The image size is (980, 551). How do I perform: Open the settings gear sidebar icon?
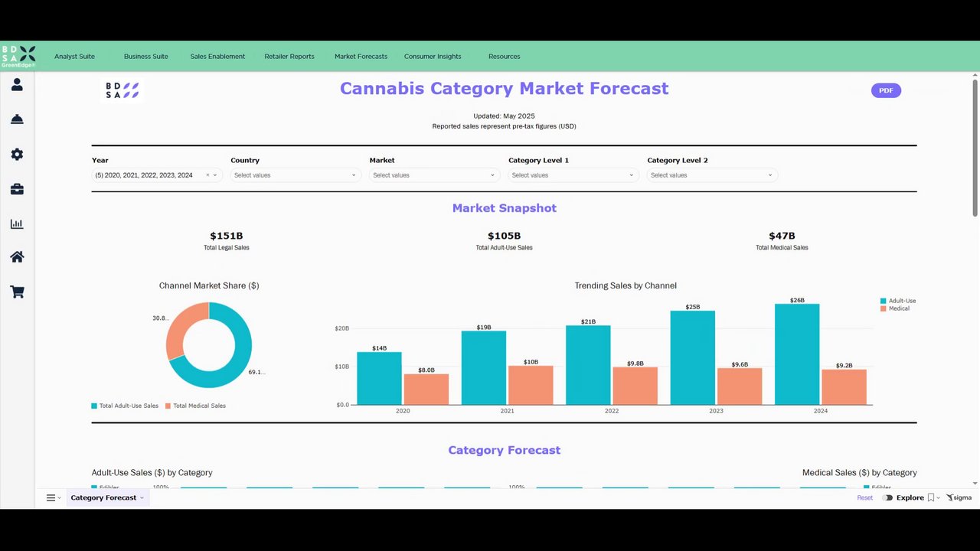click(x=17, y=155)
